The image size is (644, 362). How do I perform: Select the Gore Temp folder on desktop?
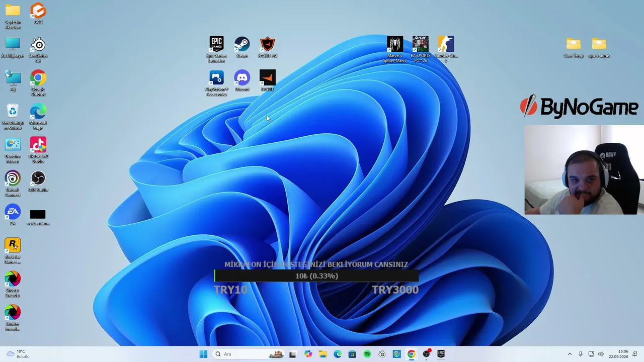click(574, 47)
